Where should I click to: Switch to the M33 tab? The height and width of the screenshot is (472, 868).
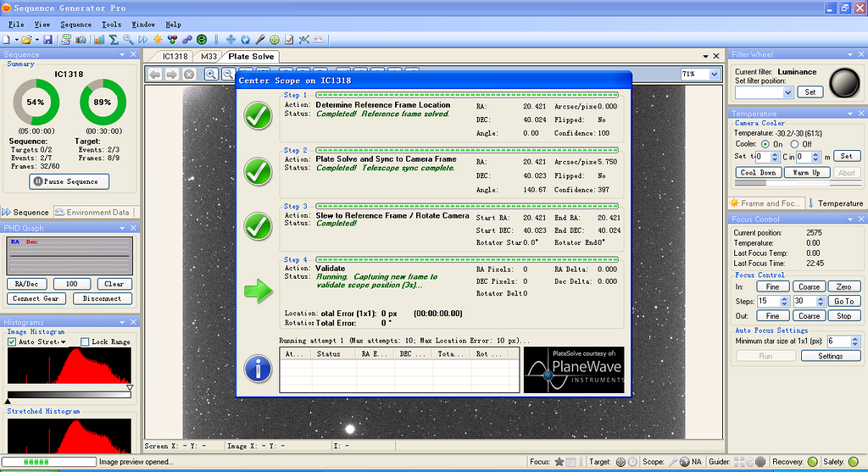[209, 56]
